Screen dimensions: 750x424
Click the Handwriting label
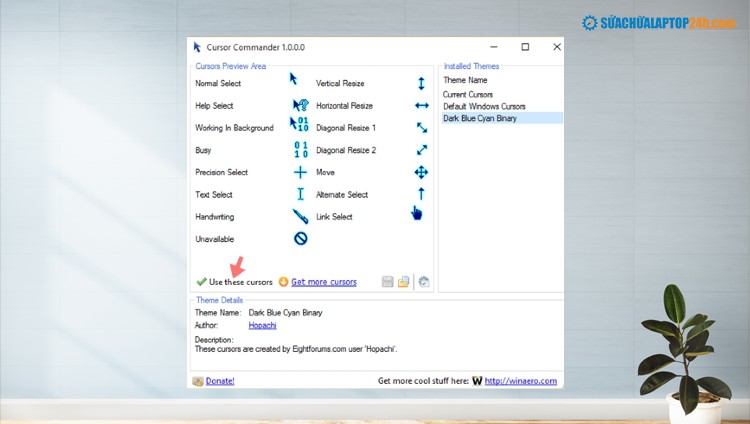tap(214, 217)
